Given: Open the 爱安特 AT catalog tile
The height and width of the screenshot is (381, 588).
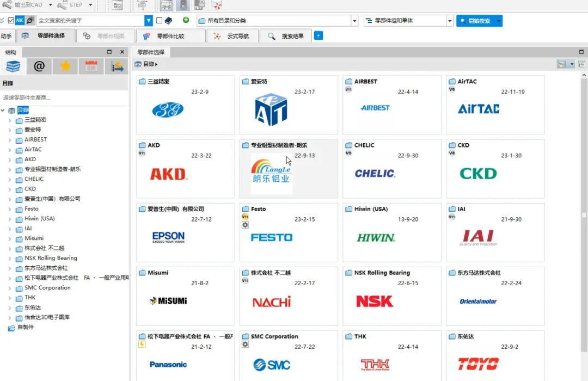Looking at the screenshot, I should pos(289,105).
